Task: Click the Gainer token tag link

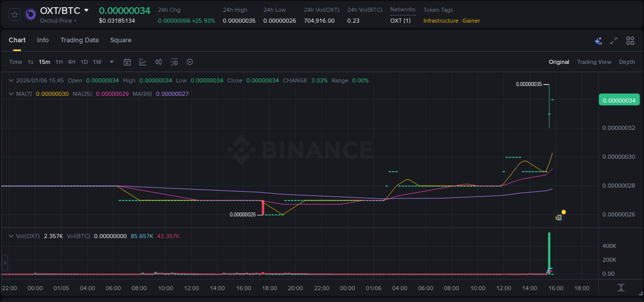Action: coord(471,21)
